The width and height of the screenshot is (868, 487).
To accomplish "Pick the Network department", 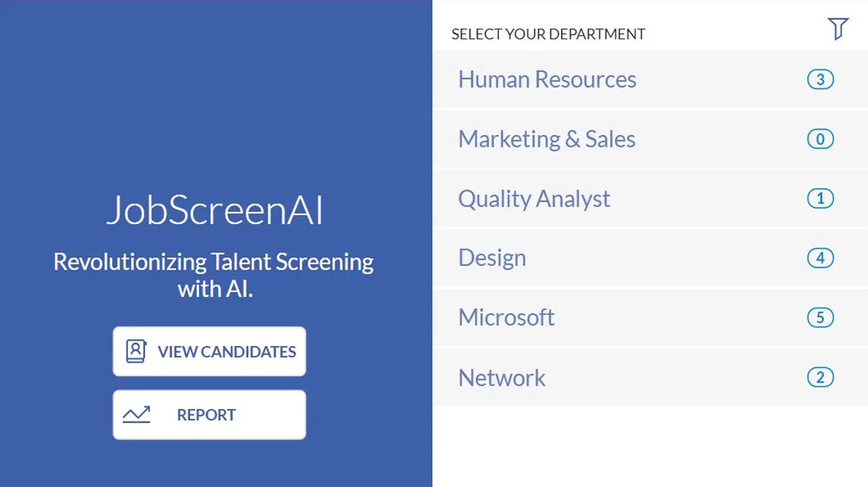I will tap(502, 377).
